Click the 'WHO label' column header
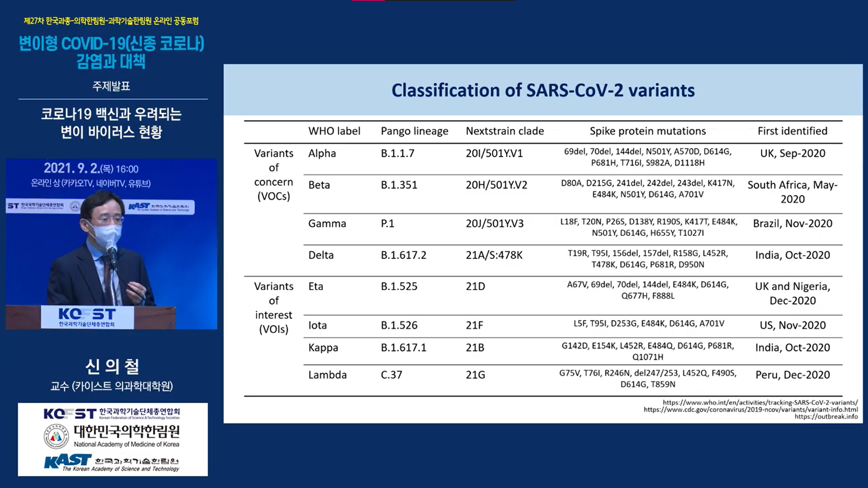The height and width of the screenshot is (488, 868). (334, 131)
